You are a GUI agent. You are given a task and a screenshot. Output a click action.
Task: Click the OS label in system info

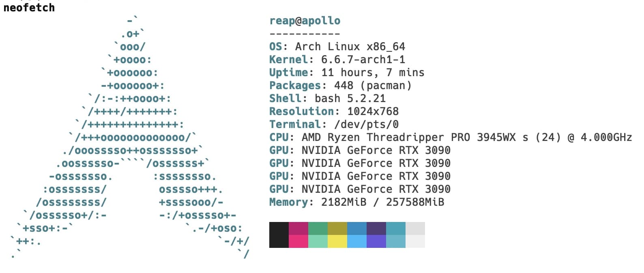276,47
